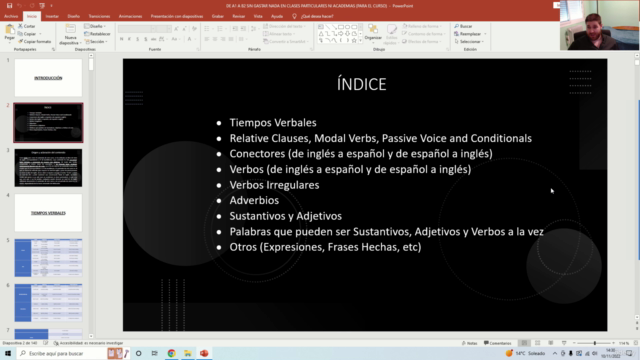640x360 pixels.
Task: Switch to the Transiciones tab
Action: tap(99, 16)
